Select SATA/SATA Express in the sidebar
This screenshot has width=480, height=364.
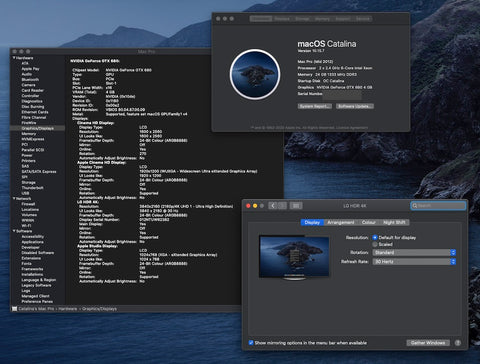(39, 171)
